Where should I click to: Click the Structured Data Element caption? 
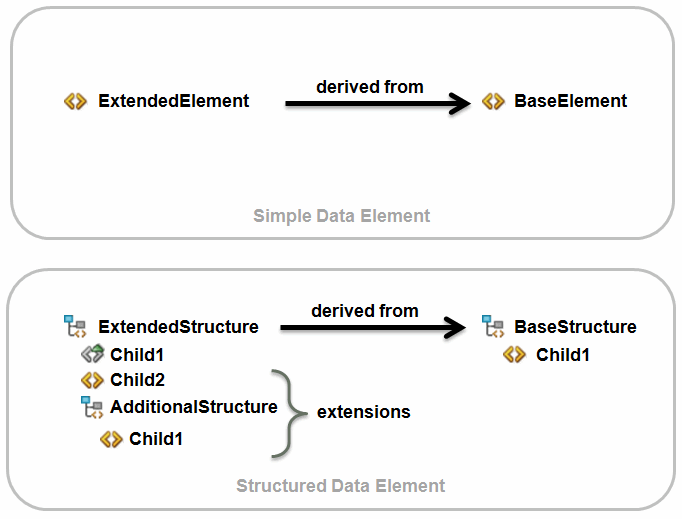tap(341, 486)
